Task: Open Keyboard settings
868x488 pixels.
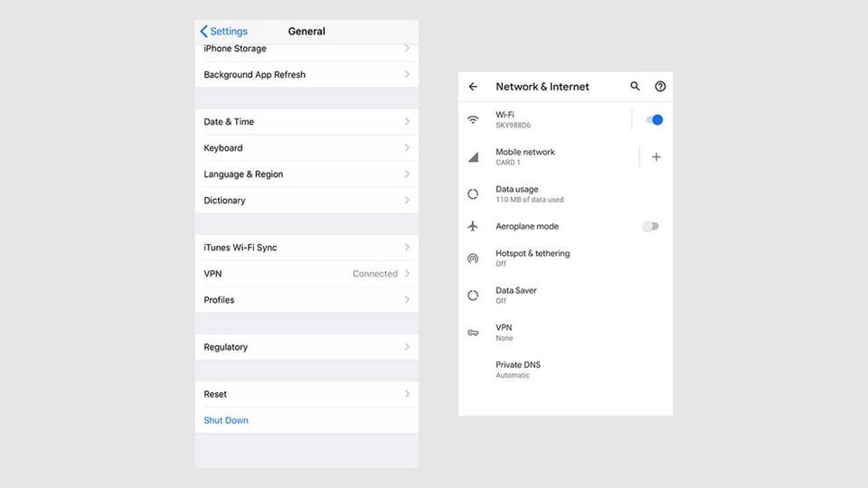Action: click(307, 147)
